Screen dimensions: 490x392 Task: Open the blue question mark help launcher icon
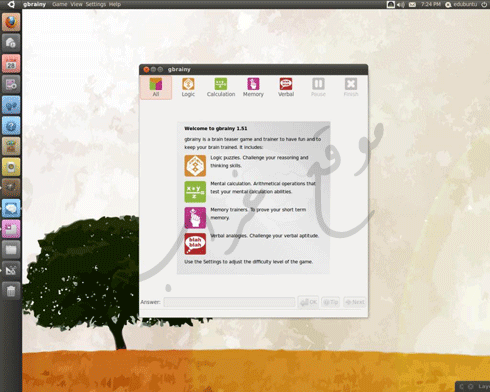(x=11, y=126)
